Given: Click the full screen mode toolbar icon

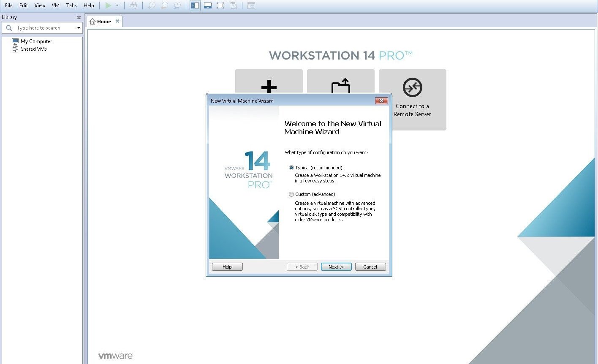Looking at the screenshot, I should 220,5.
